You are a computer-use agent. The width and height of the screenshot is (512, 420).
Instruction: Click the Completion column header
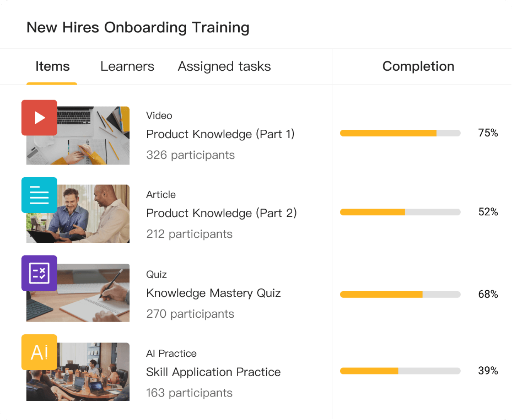tap(418, 66)
